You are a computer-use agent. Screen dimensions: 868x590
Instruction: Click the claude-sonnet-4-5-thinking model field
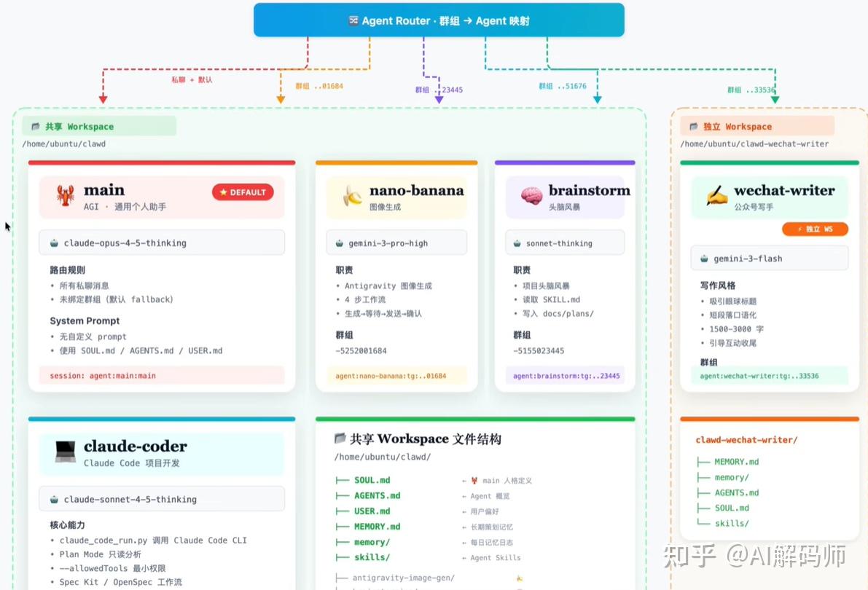162,499
